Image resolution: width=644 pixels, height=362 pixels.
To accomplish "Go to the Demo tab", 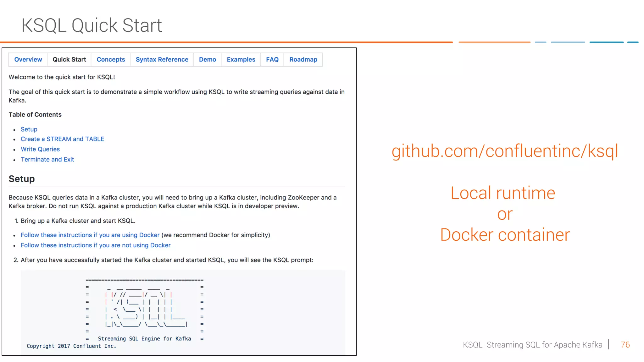I will [208, 60].
